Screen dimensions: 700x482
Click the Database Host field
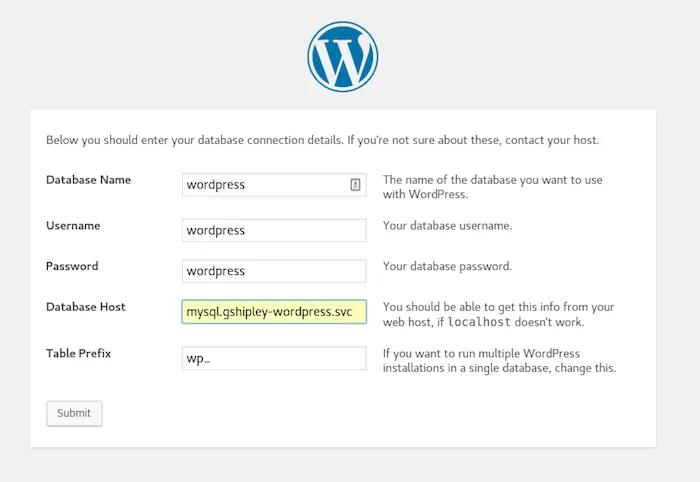[x=274, y=312]
